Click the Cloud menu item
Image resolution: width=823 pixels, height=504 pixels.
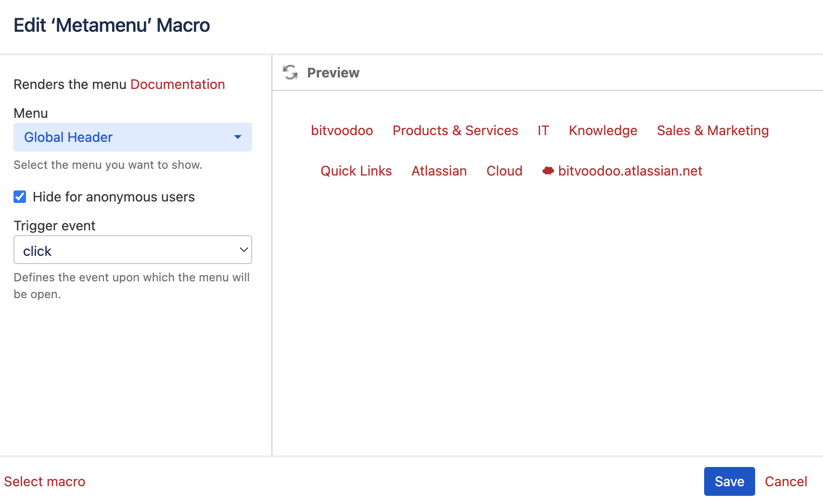504,171
